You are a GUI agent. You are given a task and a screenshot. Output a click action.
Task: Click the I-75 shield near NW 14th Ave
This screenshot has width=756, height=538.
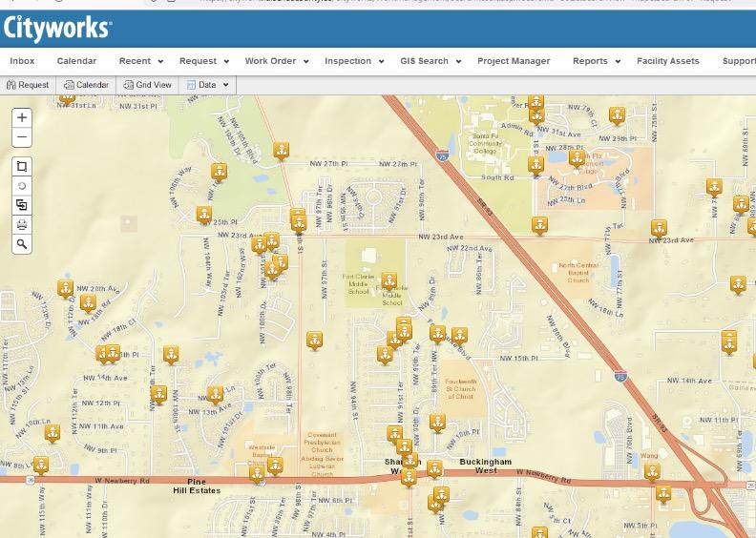coord(620,375)
